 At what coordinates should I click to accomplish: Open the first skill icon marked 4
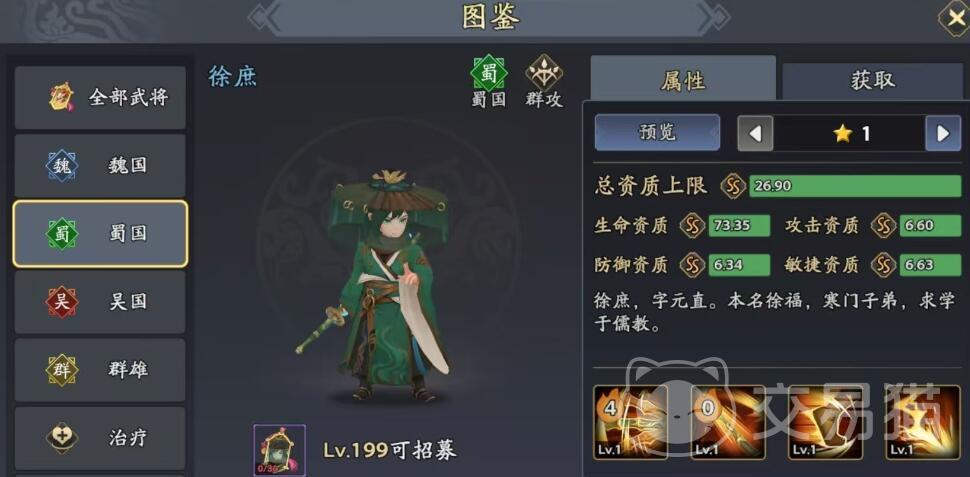coord(630,422)
